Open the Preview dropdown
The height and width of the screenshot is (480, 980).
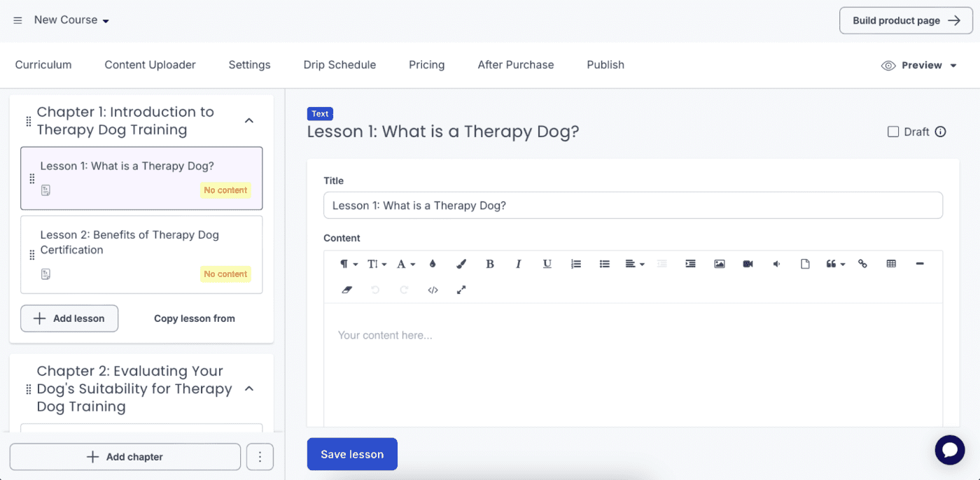point(919,65)
